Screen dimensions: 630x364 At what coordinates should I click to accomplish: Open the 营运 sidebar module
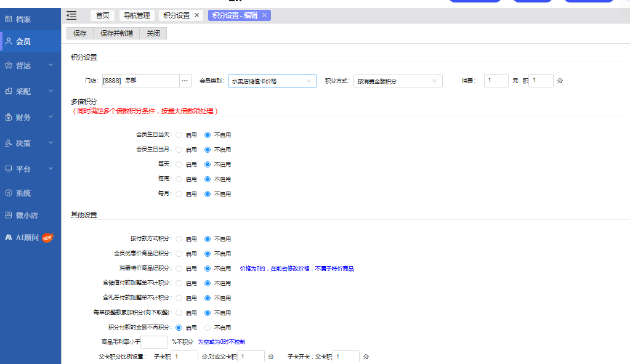pos(31,65)
